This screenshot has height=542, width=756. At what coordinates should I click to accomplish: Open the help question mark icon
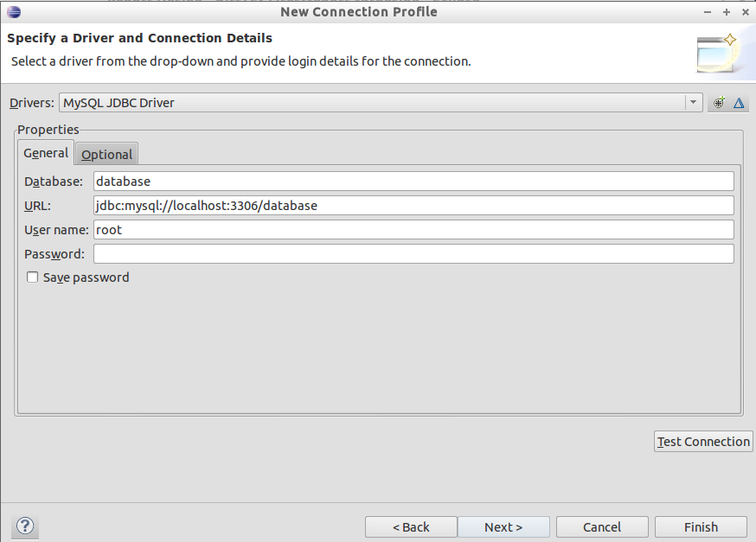coord(25,526)
